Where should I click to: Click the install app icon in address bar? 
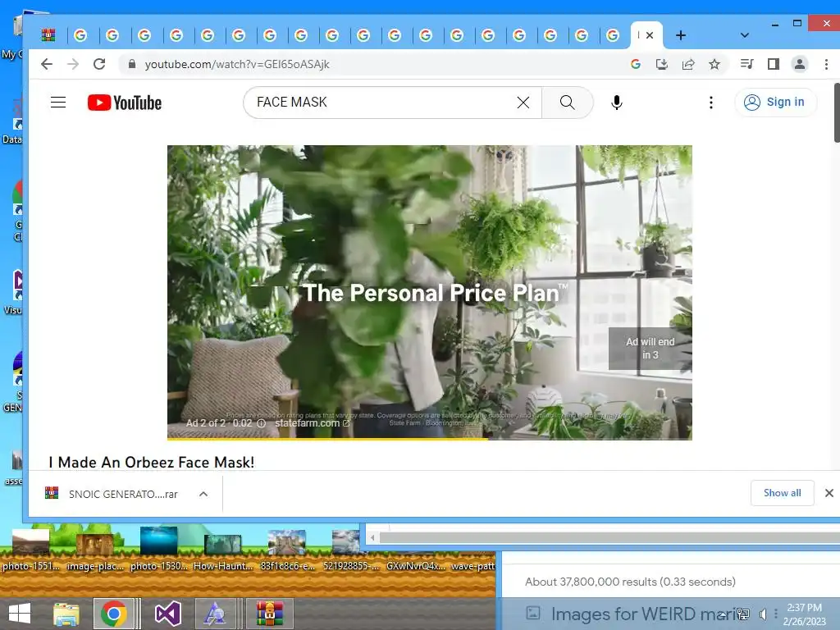(662, 64)
